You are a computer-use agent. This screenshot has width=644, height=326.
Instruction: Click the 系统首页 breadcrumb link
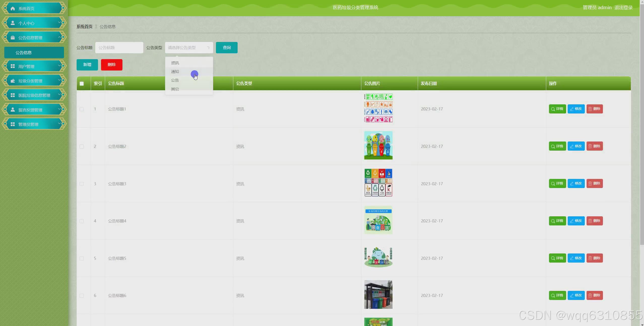(x=84, y=26)
